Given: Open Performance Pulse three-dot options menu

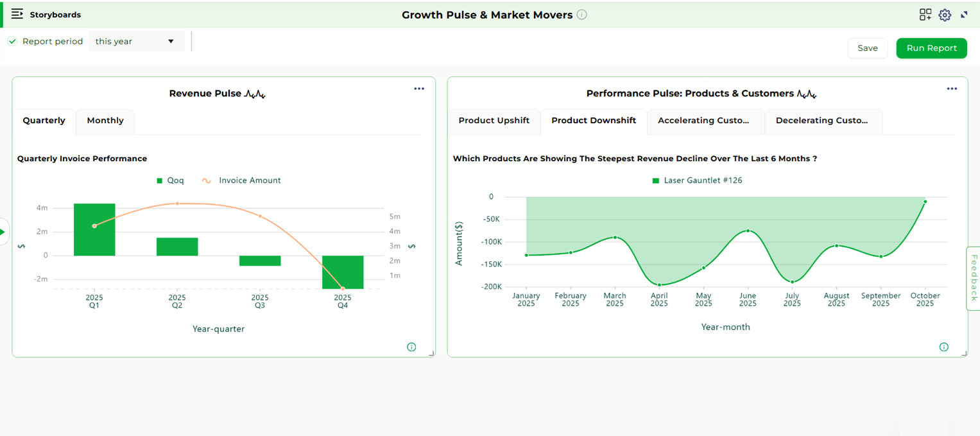Looking at the screenshot, I should pos(952,89).
